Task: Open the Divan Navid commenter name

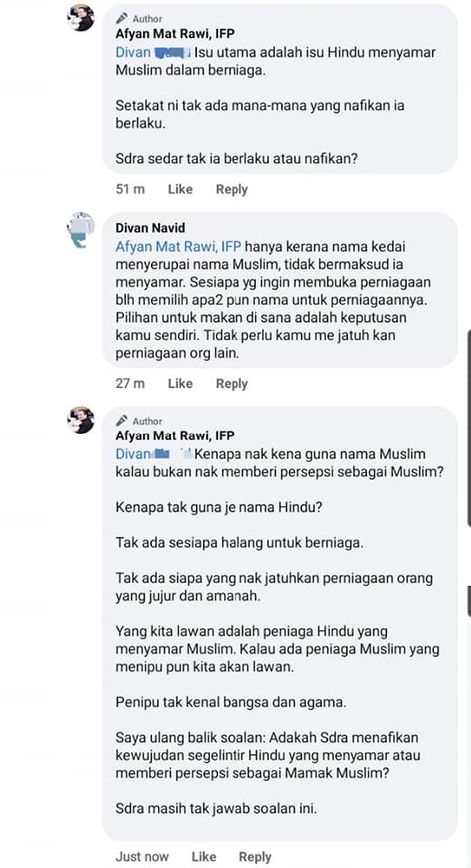Action: click(x=150, y=228)
